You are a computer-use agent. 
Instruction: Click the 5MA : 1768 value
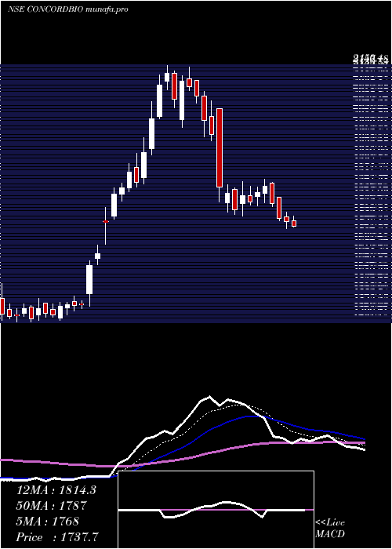[49, 522]
